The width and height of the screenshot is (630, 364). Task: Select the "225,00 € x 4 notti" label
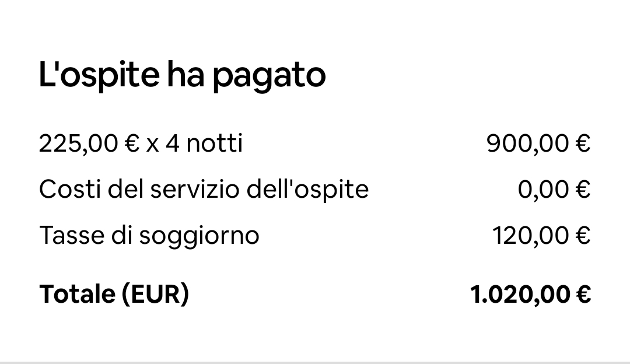coord(141,143)
